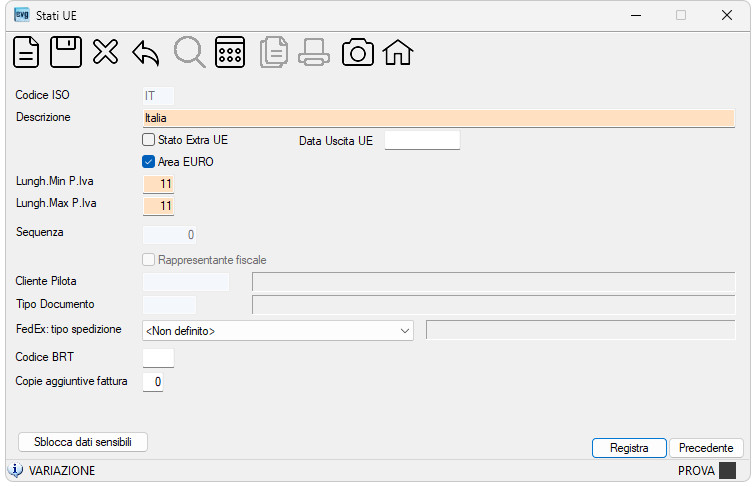Click the Registra button
The height and width of the screenshot is (487, 756).
coord(629,448)
